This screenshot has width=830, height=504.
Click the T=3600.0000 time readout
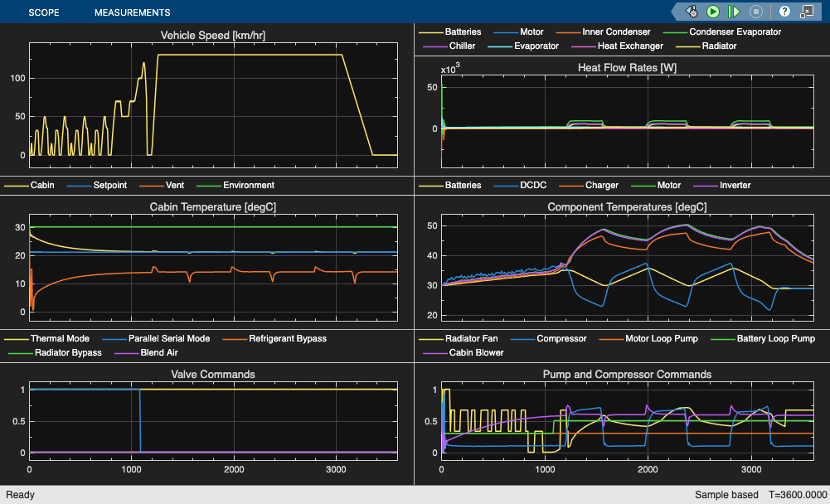click(796, 495)
